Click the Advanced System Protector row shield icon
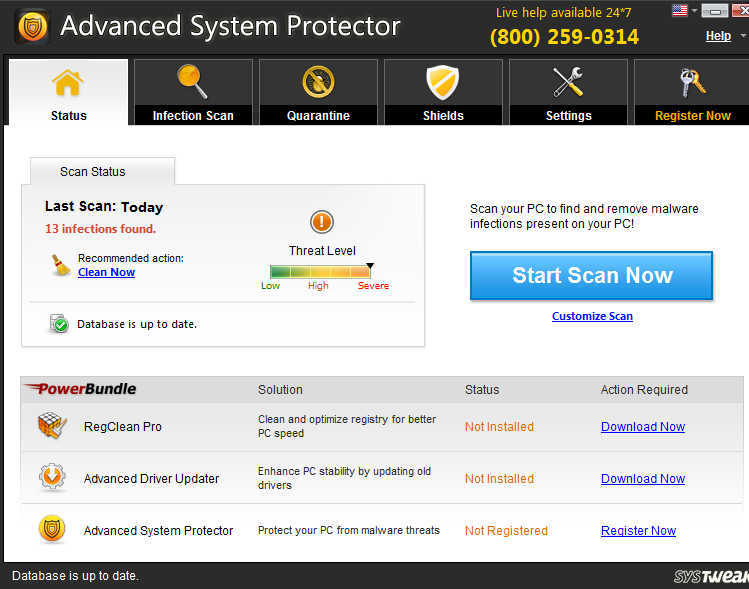The image size is (749, 589). click(x=52, y=529)
